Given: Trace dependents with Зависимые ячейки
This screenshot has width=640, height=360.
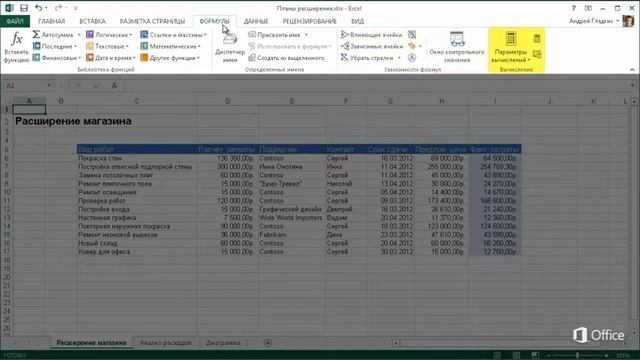Looking at the screenshot, I should (x=372, y=46).
